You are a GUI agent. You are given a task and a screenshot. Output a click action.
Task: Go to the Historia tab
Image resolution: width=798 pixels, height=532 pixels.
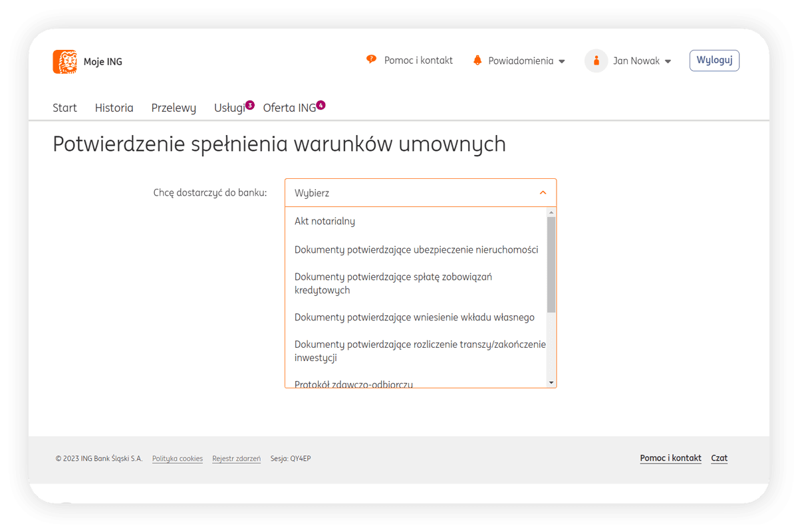114,108
